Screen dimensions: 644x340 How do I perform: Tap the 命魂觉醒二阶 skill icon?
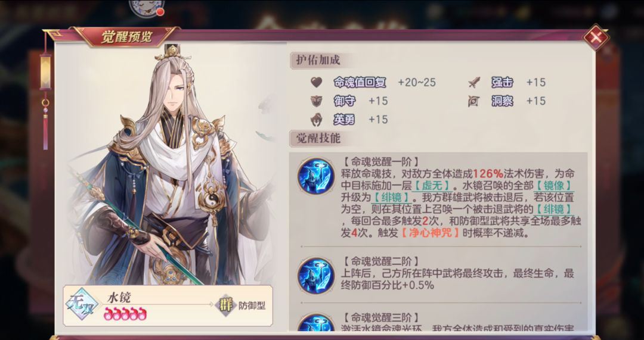[316, 275]
